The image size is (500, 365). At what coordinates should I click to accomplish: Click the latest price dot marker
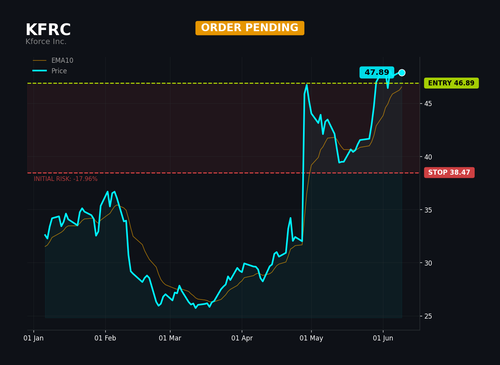[x=402, y=73]
